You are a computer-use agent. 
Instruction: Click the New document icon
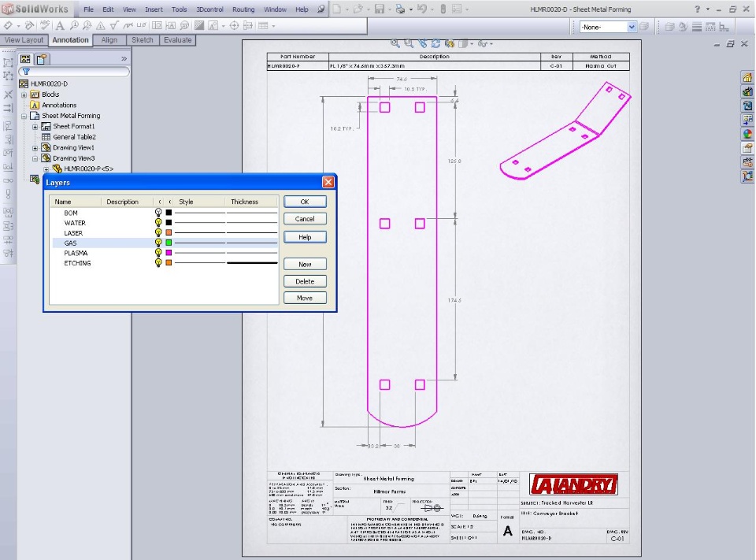[336, 9]
